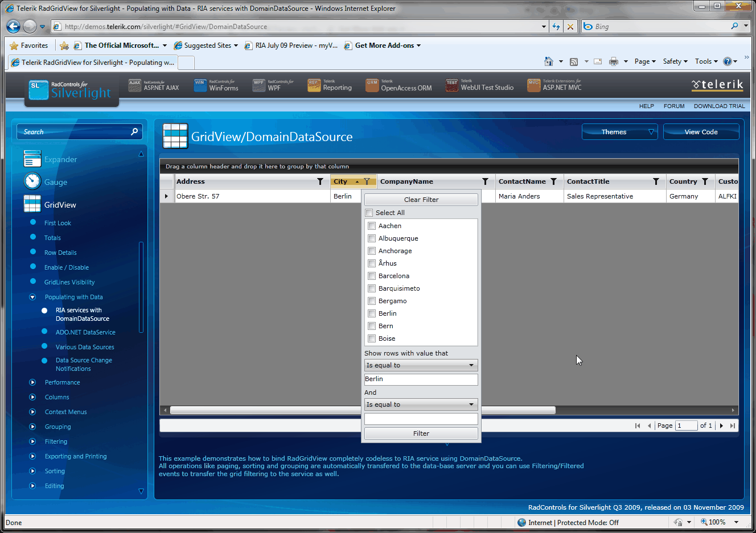The height and width of the screenshot is (533, 756).
Task: Click the Telerik logo
Action: (717, 85)
